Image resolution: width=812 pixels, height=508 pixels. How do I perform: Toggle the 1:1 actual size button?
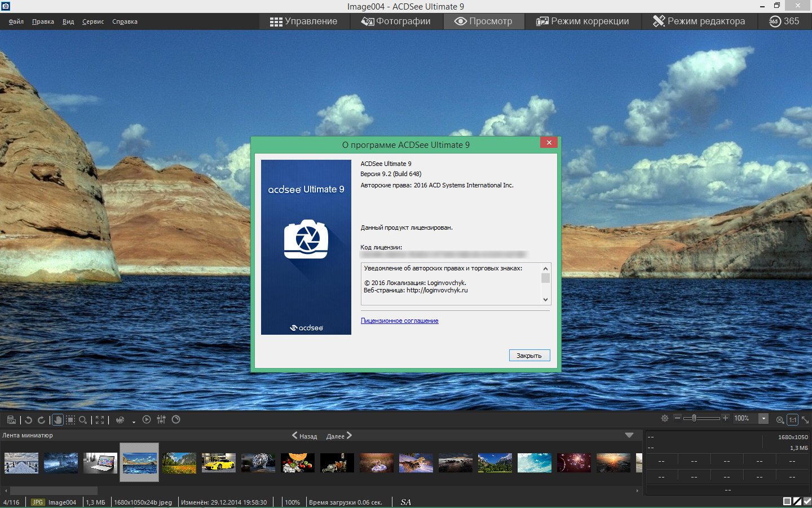point(793,419)
